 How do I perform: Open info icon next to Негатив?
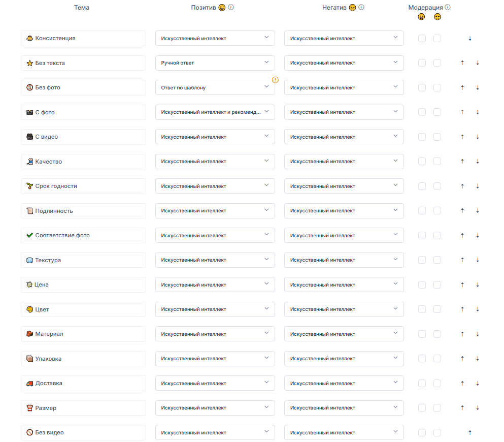coord(361,7)
